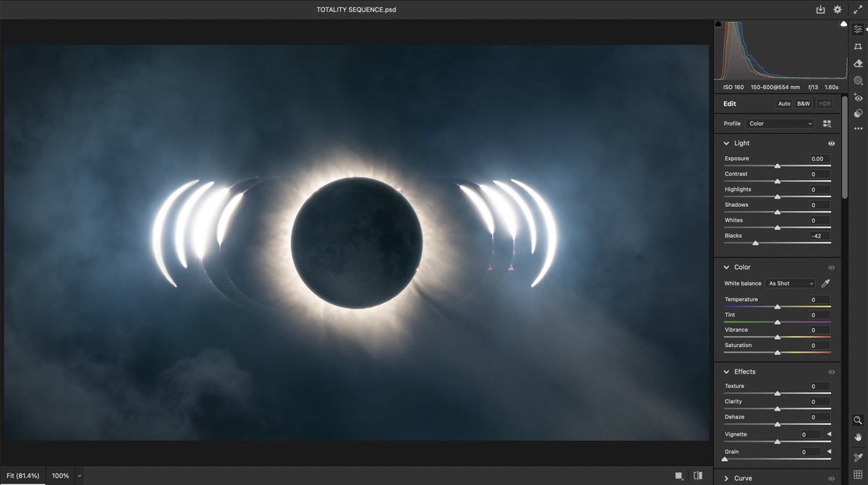Click the eclipse image preview
Screen dimensions: 868x485
pyautogui.click(x=357, y=243)
